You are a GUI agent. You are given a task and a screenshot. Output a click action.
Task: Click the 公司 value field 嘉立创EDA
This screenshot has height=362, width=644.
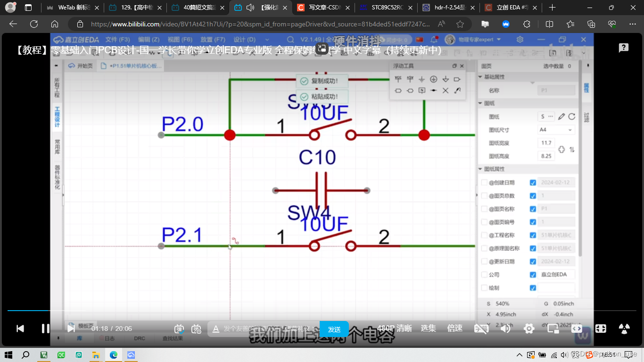pos(556,274)
